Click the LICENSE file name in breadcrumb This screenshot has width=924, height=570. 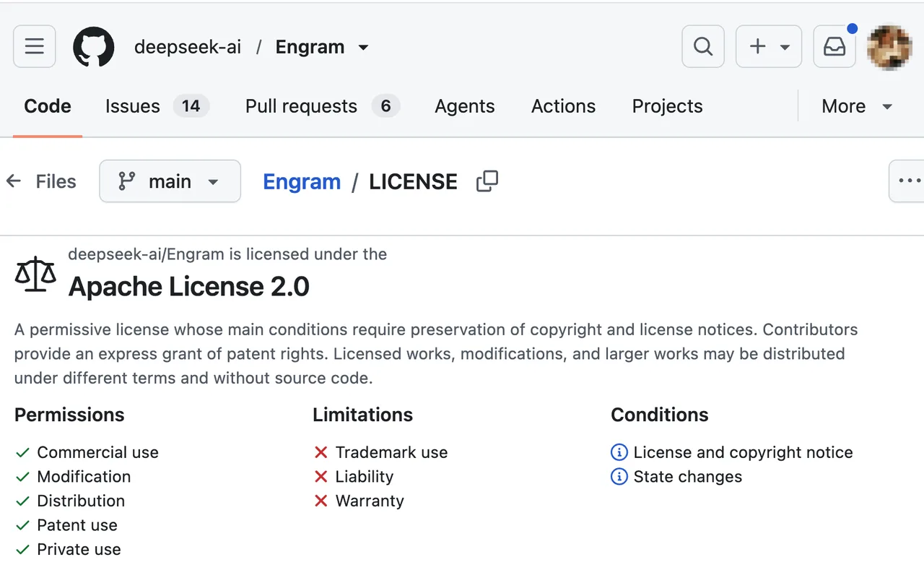pyautogui.click(x=413, y=181)
